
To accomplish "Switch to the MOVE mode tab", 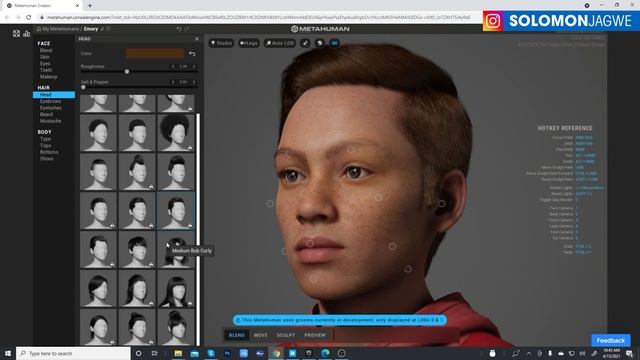I will pos(260,335).
